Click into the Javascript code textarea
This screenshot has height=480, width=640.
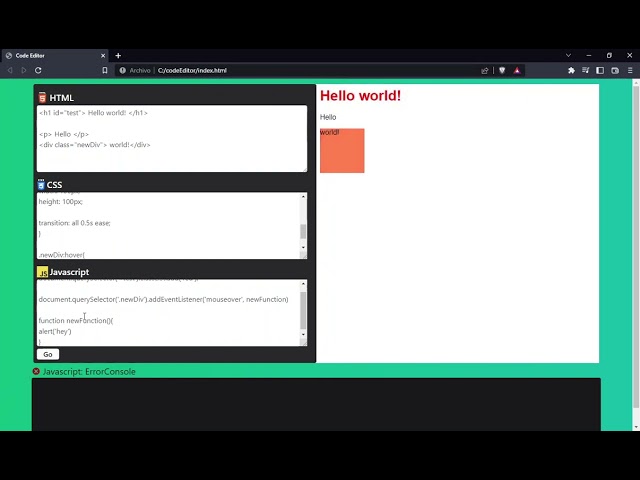pyautogui.click(x=169, y=313)
